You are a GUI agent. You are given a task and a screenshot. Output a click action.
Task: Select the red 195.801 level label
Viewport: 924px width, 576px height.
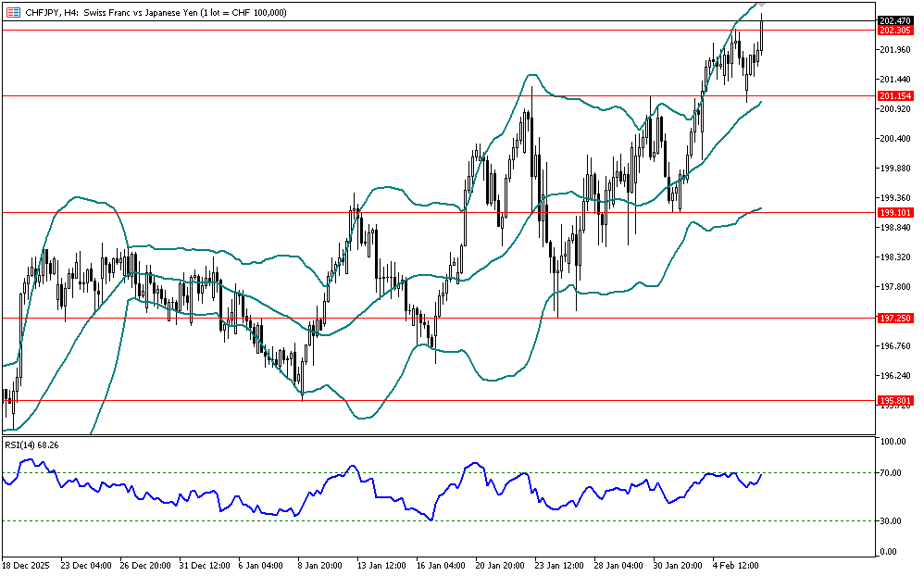pos(893,401)
